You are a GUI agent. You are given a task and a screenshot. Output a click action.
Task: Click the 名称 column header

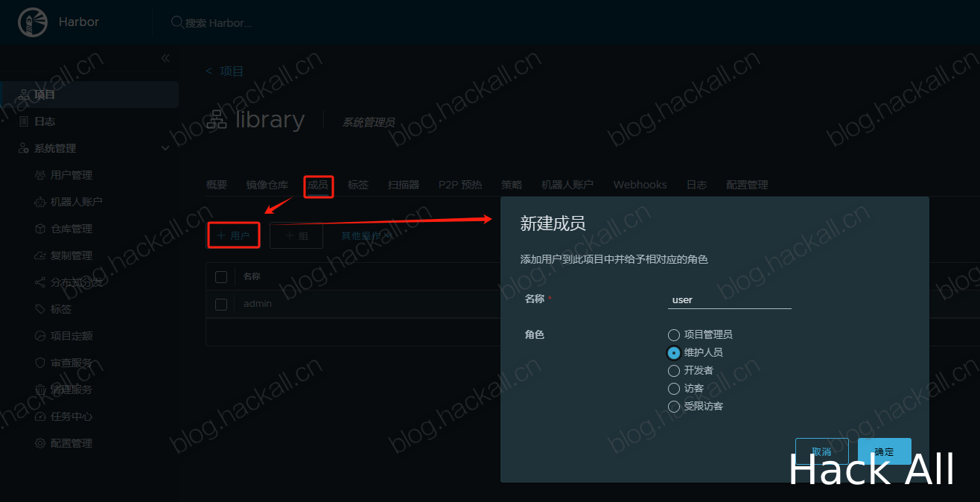pos(252,276)
